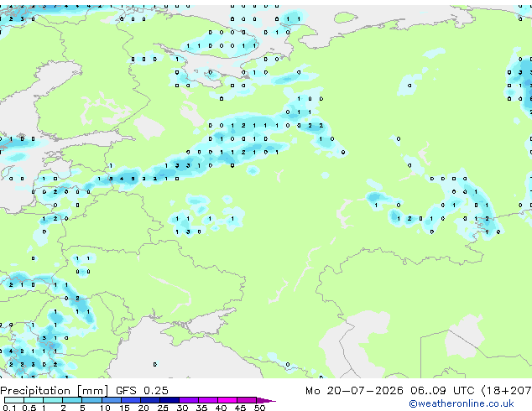
Task: Pick the 35–40 mm legend swatch
Action: (x=208, y=400)
